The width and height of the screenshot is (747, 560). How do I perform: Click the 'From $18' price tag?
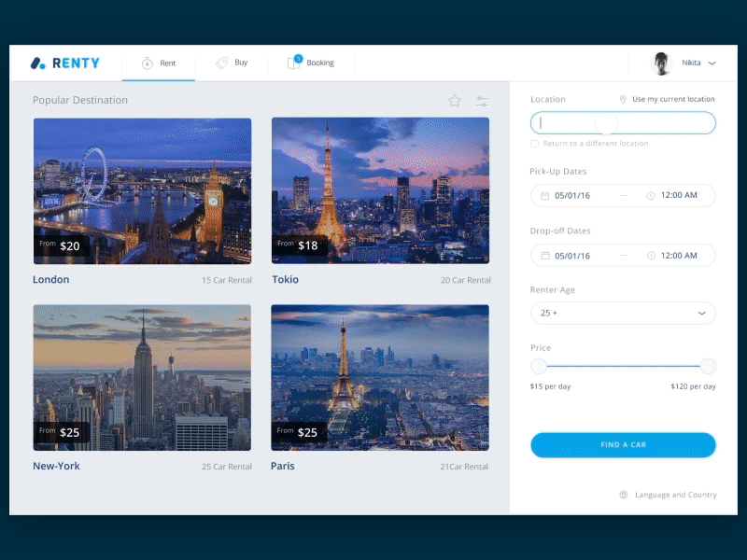click(x=299, y=245)
